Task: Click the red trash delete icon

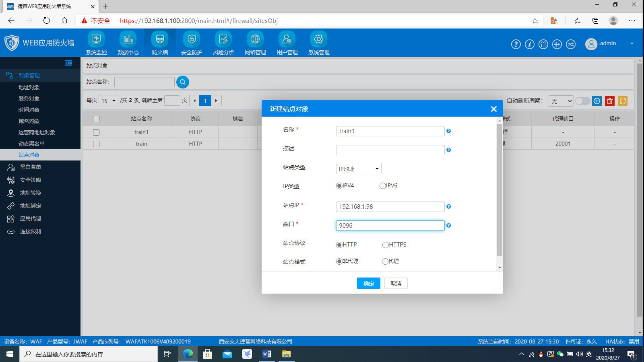Action: coord(610,101)
